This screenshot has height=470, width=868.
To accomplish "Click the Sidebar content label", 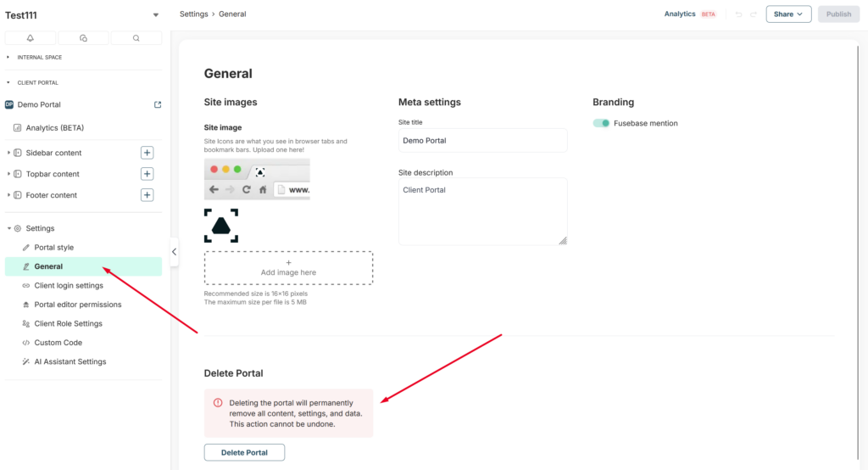I will click(x=53, y=153).
